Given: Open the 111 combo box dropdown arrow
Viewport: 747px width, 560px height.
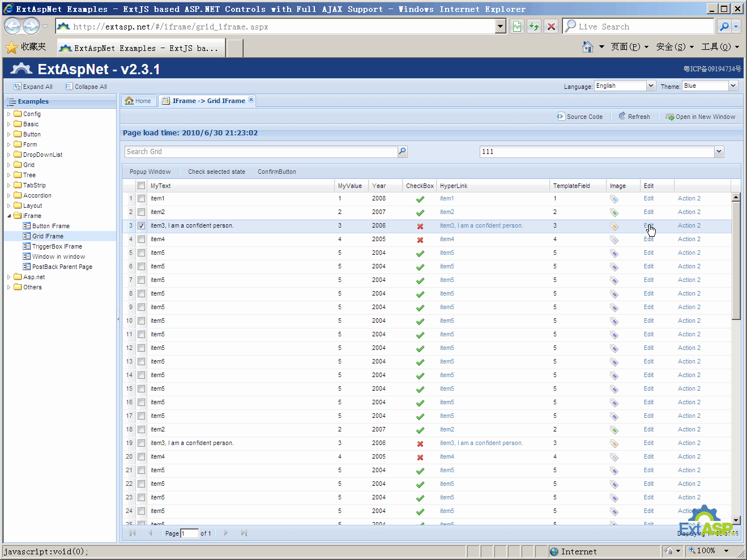Looking at the screenshot, I should tap(719, 151).
